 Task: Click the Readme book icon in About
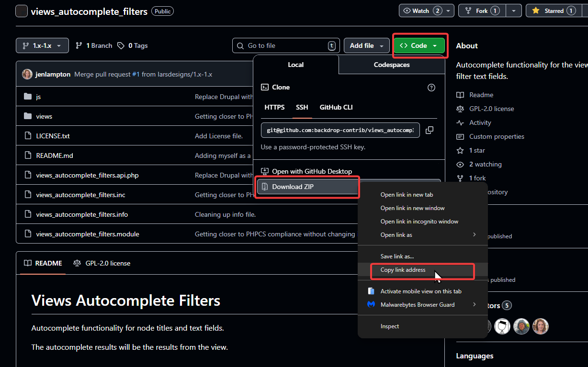tap(460, 95)
